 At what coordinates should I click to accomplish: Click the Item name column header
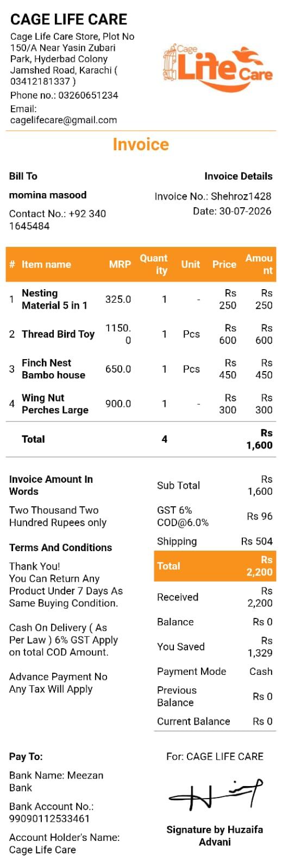pyautogui.click(x=46, y=264)
